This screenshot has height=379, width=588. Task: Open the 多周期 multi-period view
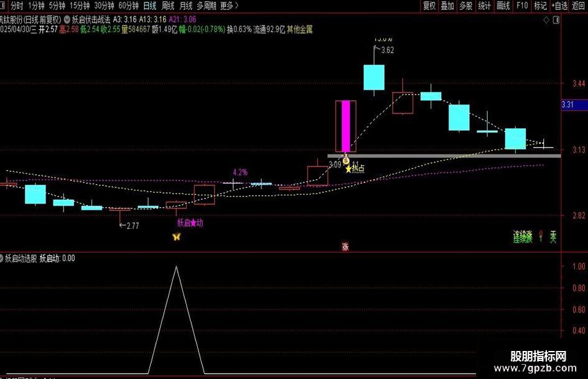(207, 6)
